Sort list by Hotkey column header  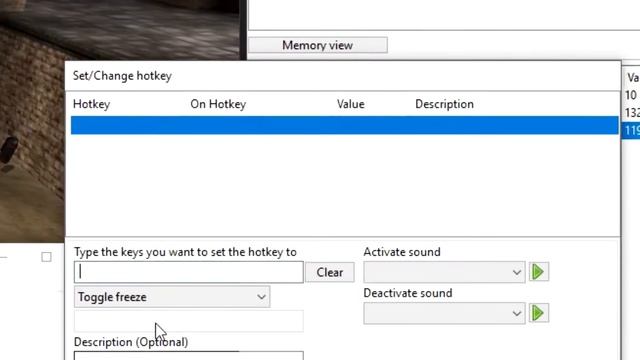[91, 104]
